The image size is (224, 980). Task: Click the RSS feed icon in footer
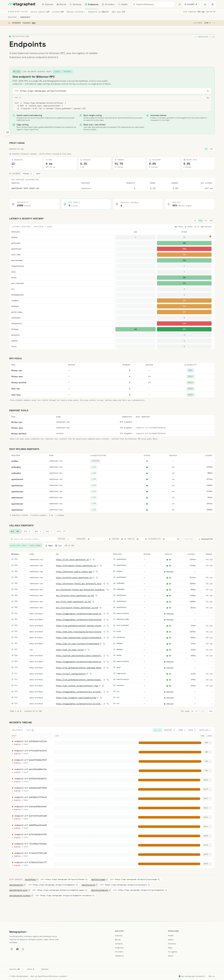coord(23,949)
